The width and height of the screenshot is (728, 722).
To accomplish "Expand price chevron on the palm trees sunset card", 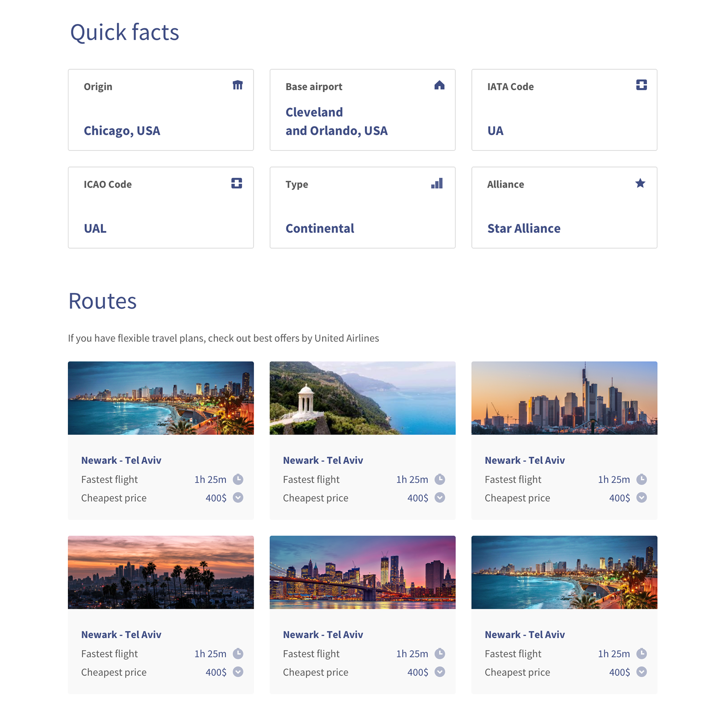I will pyautogui.click(x=238, y=672).
